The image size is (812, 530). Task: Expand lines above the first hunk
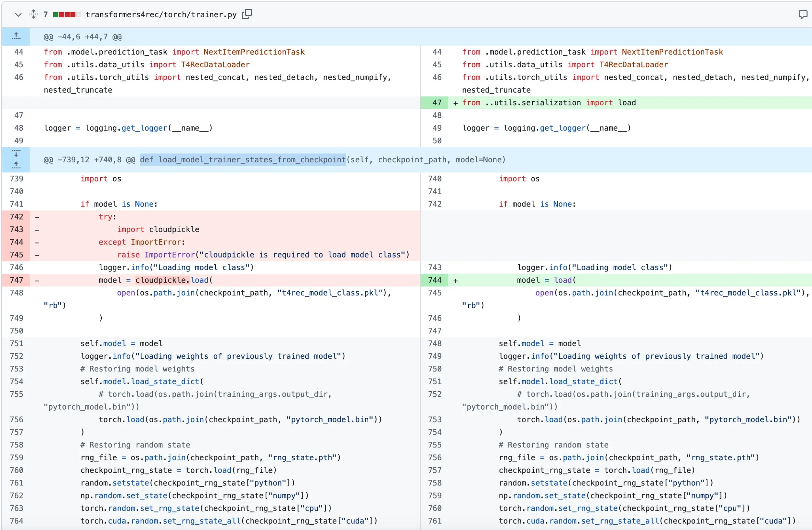[x=16, y=36]
